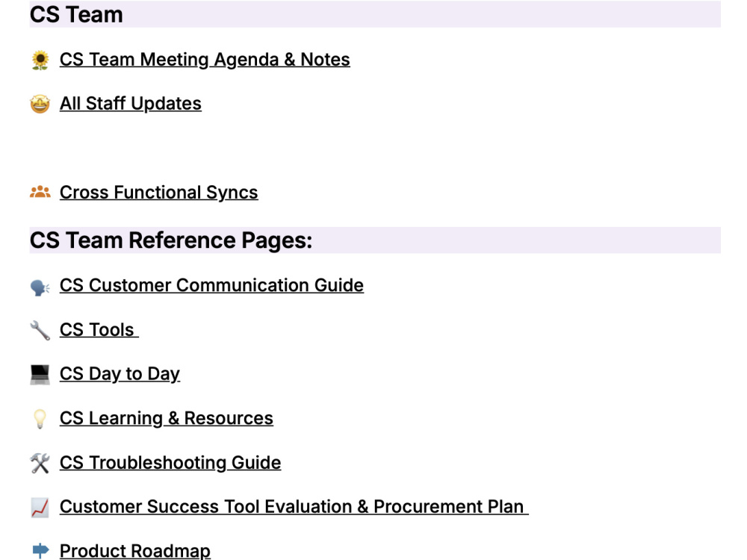Open the CS Troubleshooting Guide link
This screenshot has height=560, width=747.
170,463
